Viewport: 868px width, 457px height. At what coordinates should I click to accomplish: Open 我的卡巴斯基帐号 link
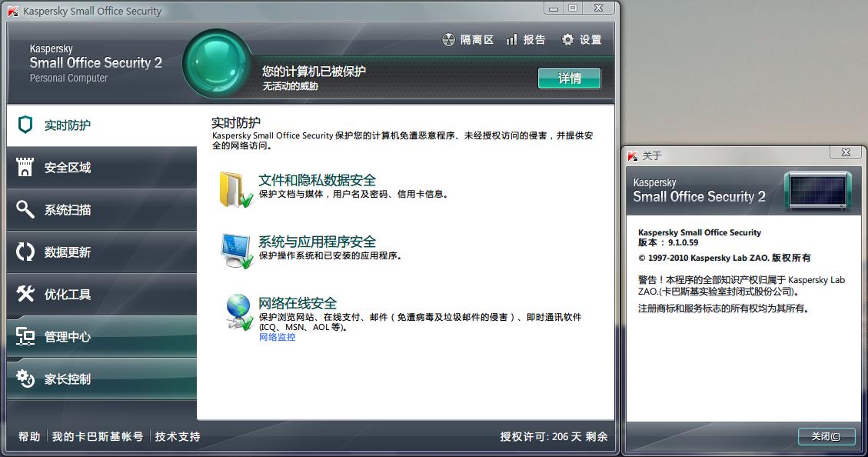[x=98, y=436]
